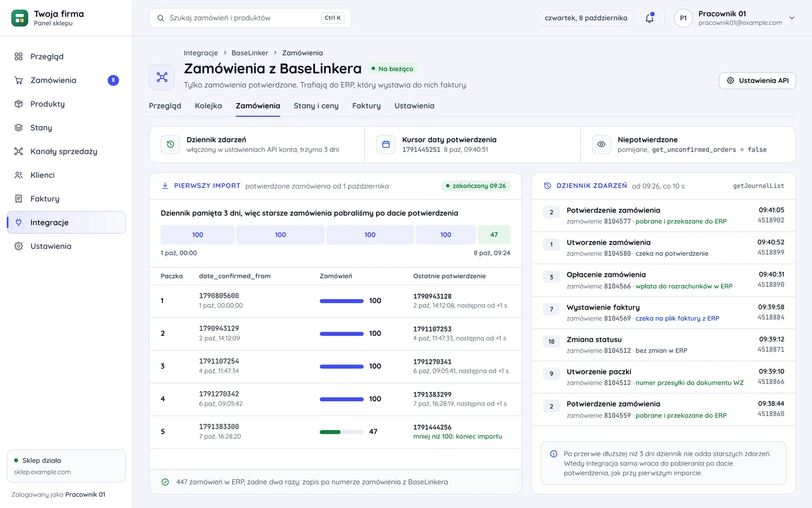Click the info icon in the journal note
This screenshot has height=508, width=812.
tap(554, 454)
